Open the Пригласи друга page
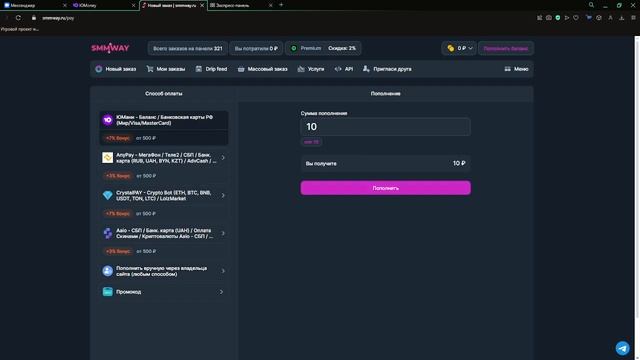640x360 pixels. click(x=387, y=69)
